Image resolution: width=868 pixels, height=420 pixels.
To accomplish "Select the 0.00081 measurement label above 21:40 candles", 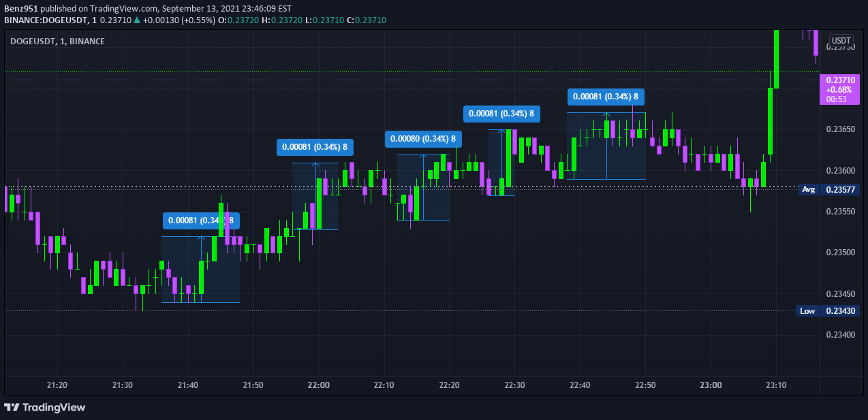I will 201,221.
